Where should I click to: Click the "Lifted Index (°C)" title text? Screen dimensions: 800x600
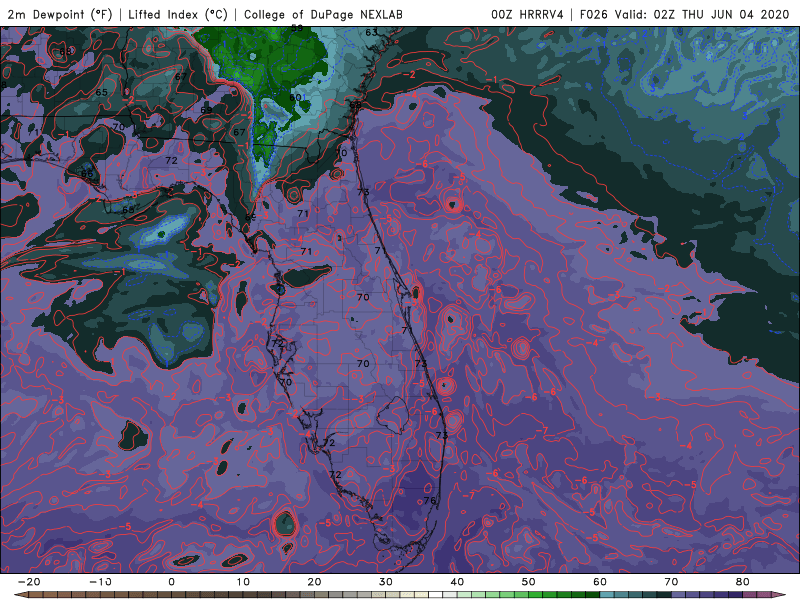(x=178, y=14)
